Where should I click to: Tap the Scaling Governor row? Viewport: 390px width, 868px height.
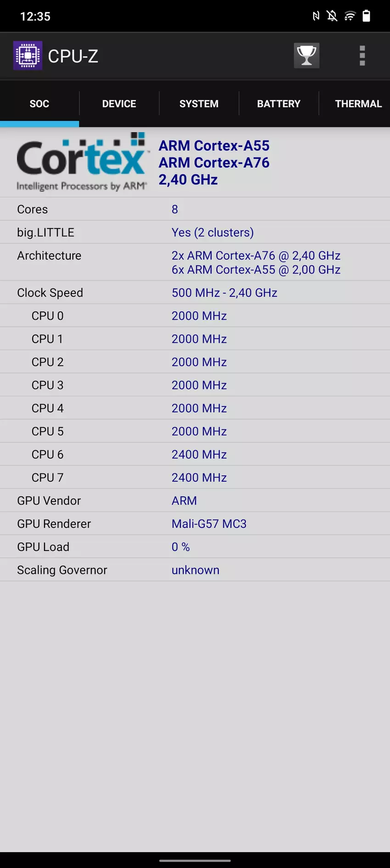pos(195,570)
